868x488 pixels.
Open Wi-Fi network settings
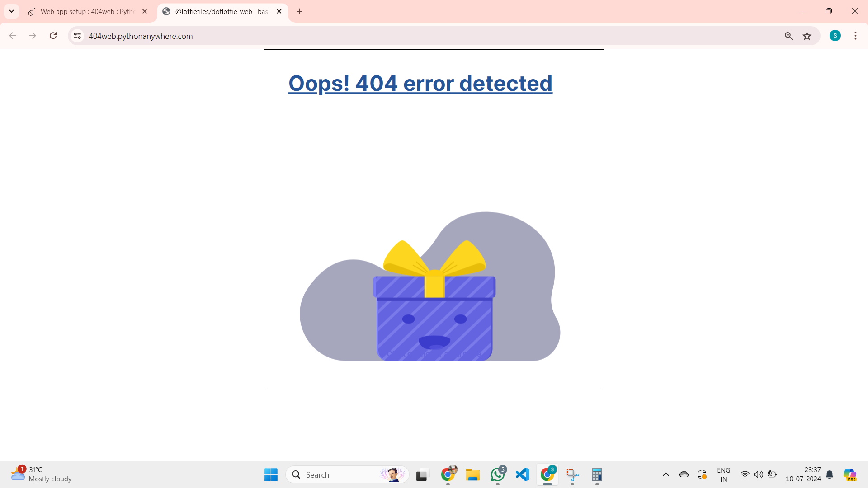point(745,474)
